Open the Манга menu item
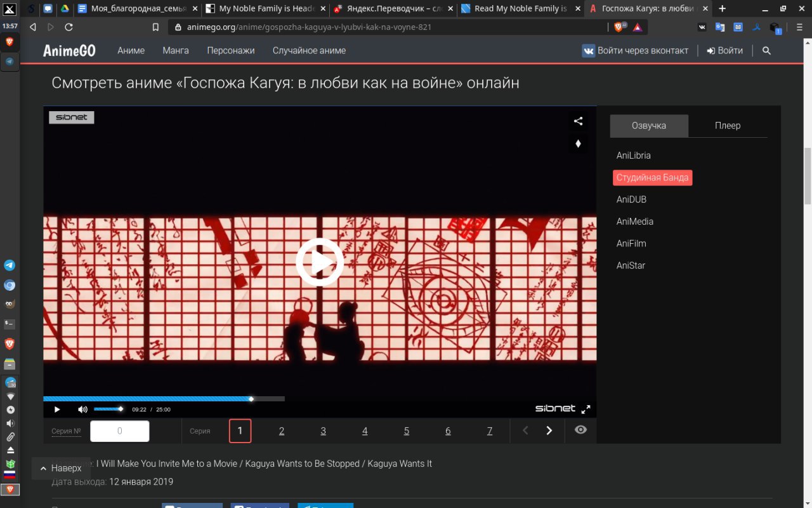Image resolution: width=812 pixels, height=508 pixels. 176,51
